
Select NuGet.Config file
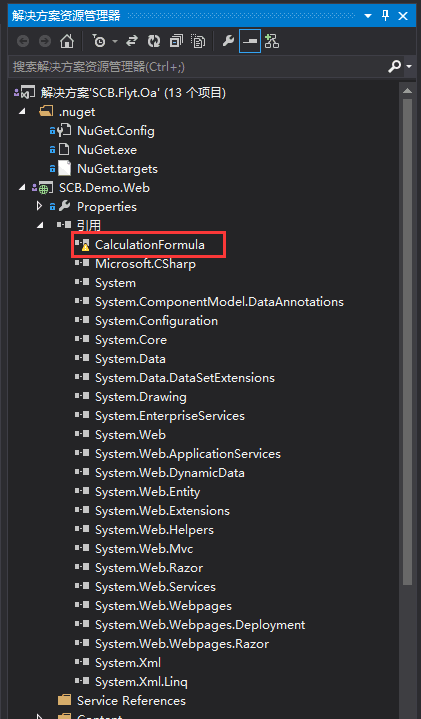pos(116,131)
